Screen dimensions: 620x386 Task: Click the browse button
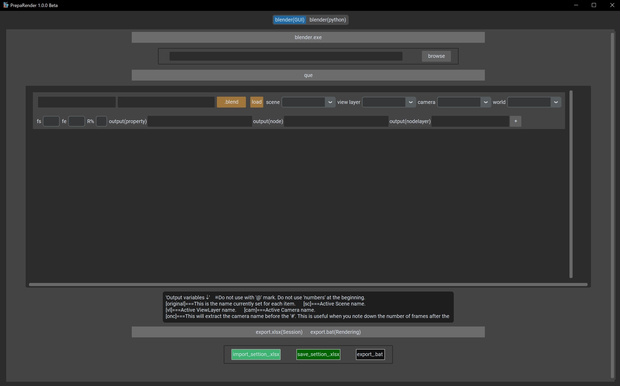pyautogui.click(x=436, y=56)
